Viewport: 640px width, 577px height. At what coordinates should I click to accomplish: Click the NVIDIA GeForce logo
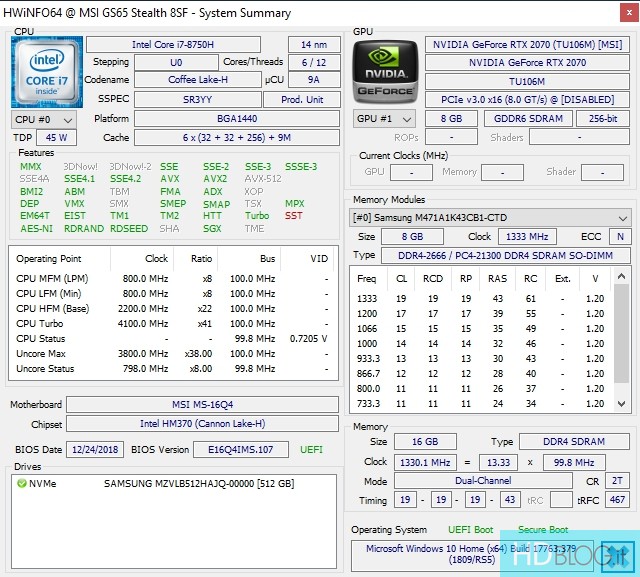coord(383,73)
